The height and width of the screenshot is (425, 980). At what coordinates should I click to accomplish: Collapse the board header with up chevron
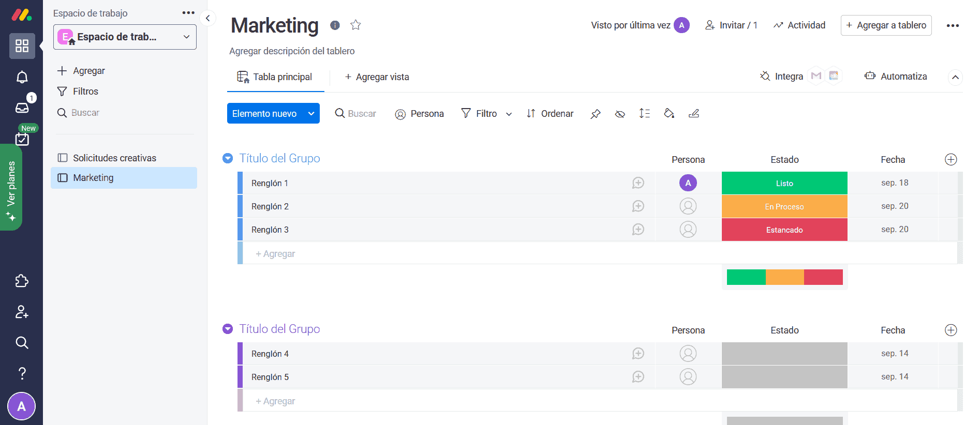click(x=955, y=77)
